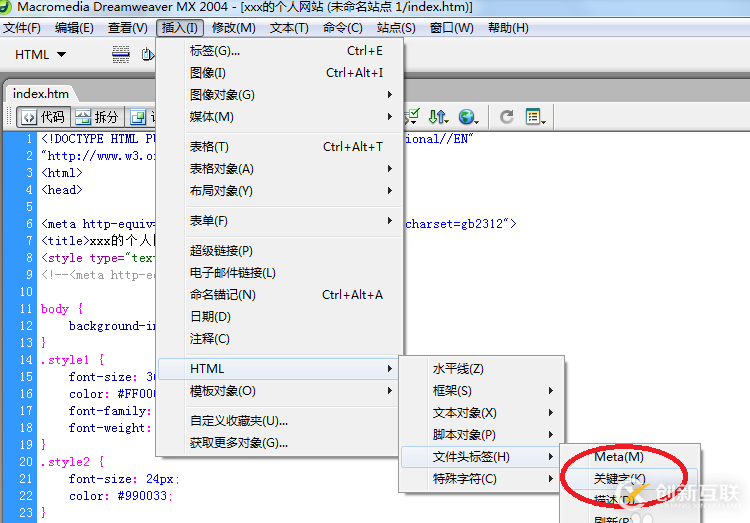
Task: Click 'color: #990033;' on line 22
Action: point(121,496)
